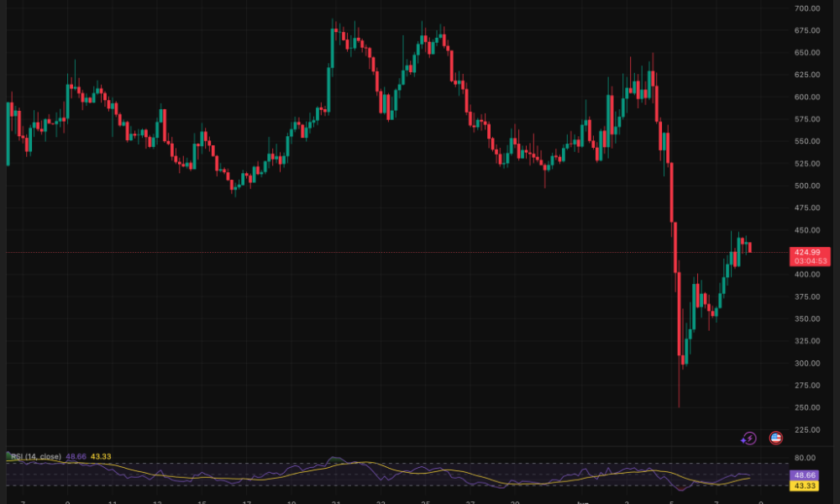Click the 450.00 price scale label
The height and width of the screenshot is (504, 840).
[806, 230]
